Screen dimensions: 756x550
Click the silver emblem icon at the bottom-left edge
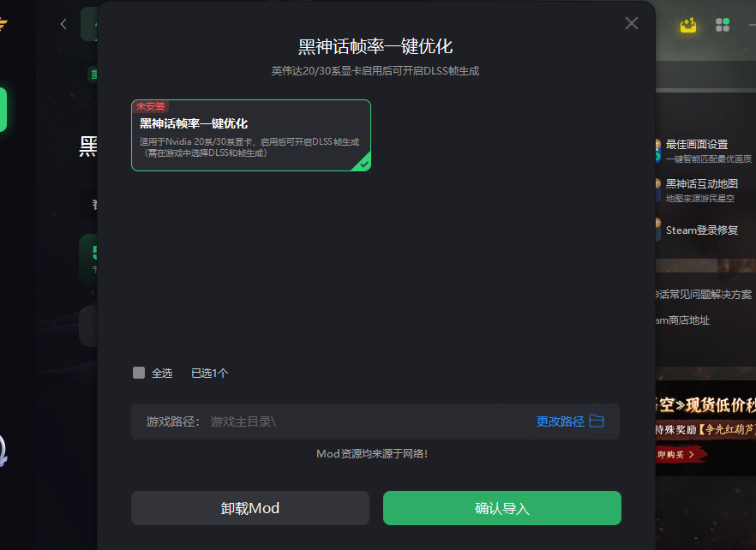(x=3, y=451)
